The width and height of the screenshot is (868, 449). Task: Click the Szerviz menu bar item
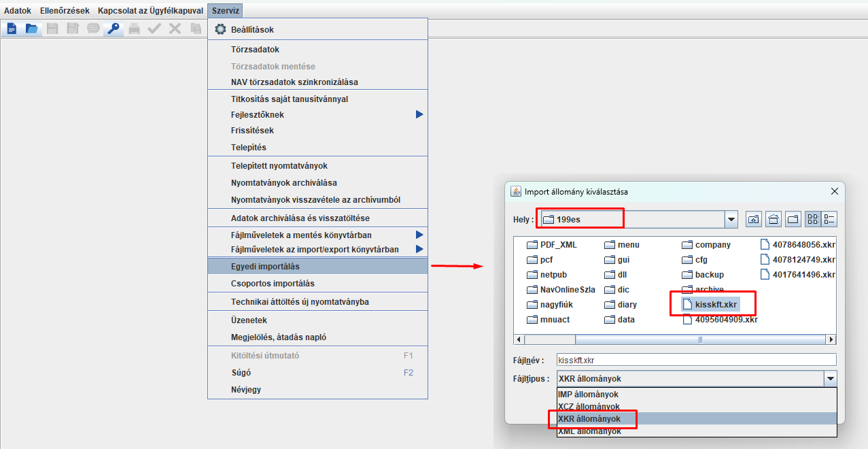(224, 11)
